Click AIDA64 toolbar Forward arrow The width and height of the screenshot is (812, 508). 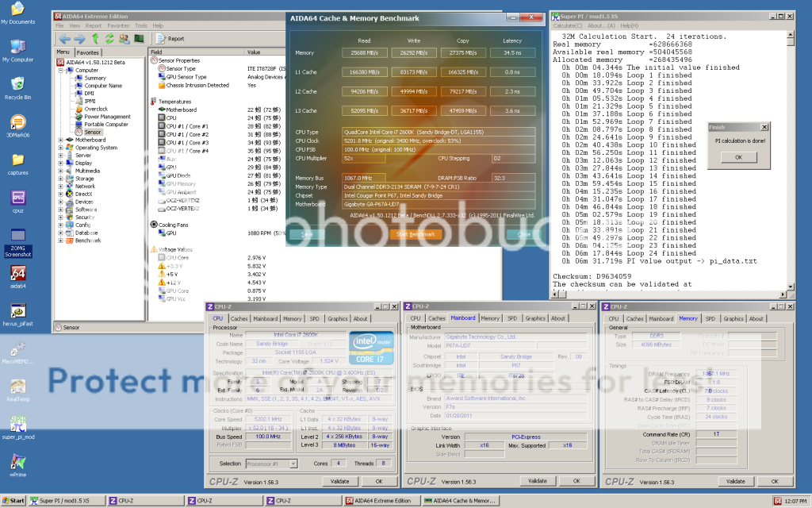[x=79, y=39]
